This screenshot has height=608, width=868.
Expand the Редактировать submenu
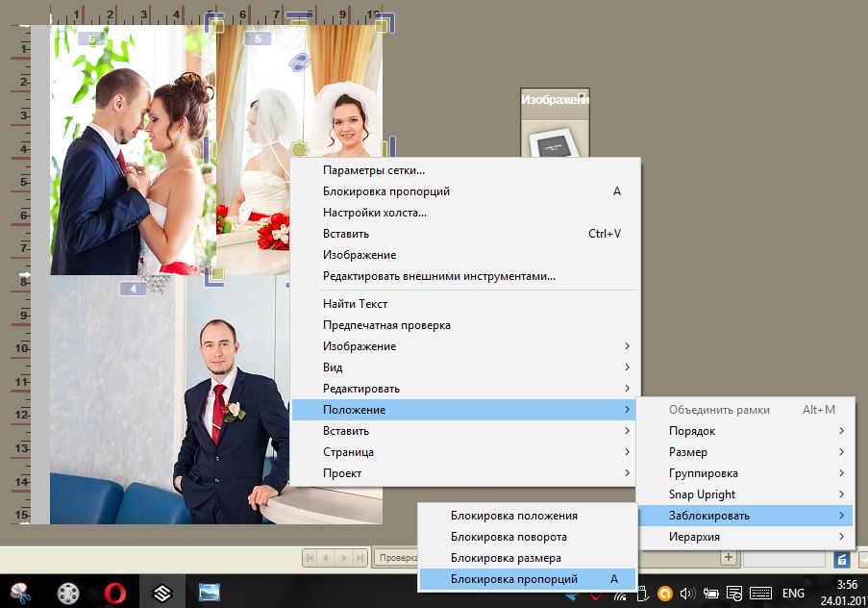coord(464,388)
